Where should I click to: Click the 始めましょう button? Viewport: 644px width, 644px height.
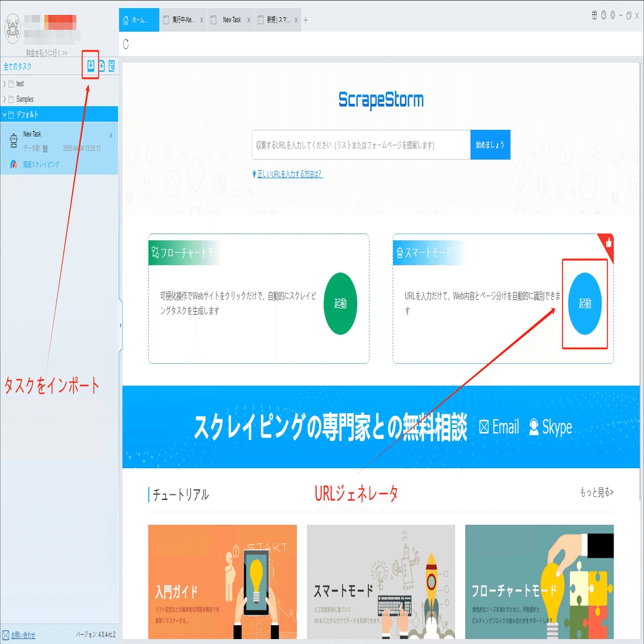490,145
